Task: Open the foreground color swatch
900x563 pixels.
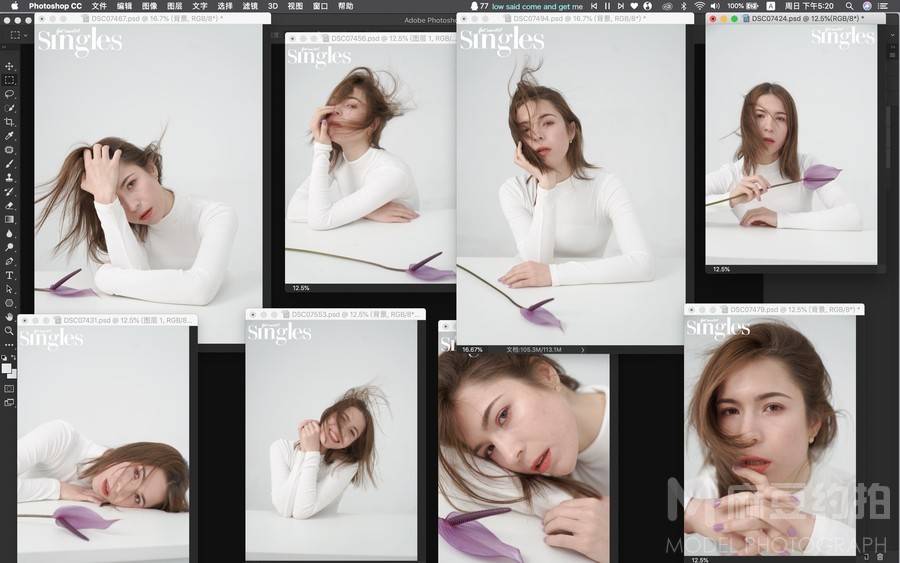Action: (x=6, y=368)
